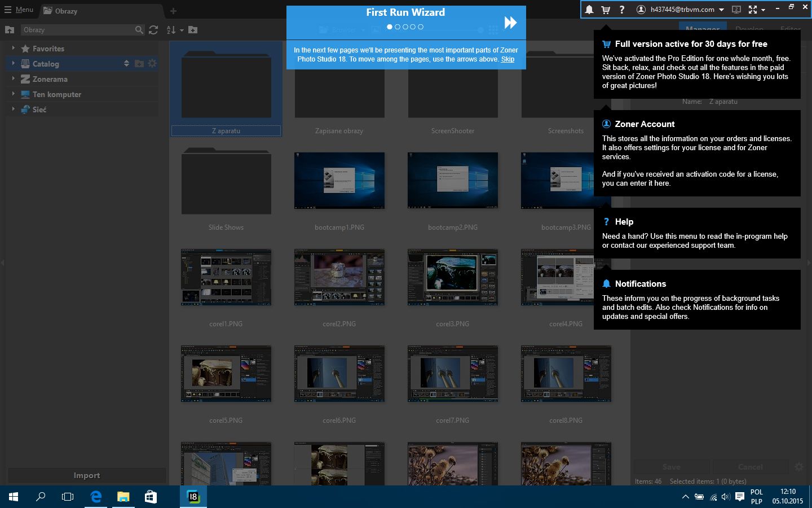This screenshot has width=812, height=508.
Task: Click the Obrazy path input field
Action: pyautogui.click(x=78, y=30)
